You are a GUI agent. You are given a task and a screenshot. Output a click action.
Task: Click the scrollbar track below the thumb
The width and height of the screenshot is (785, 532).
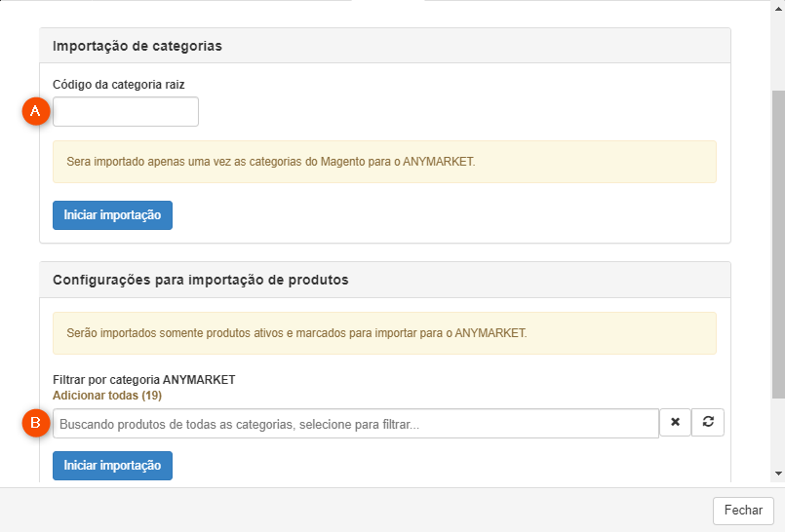(778, 433)
